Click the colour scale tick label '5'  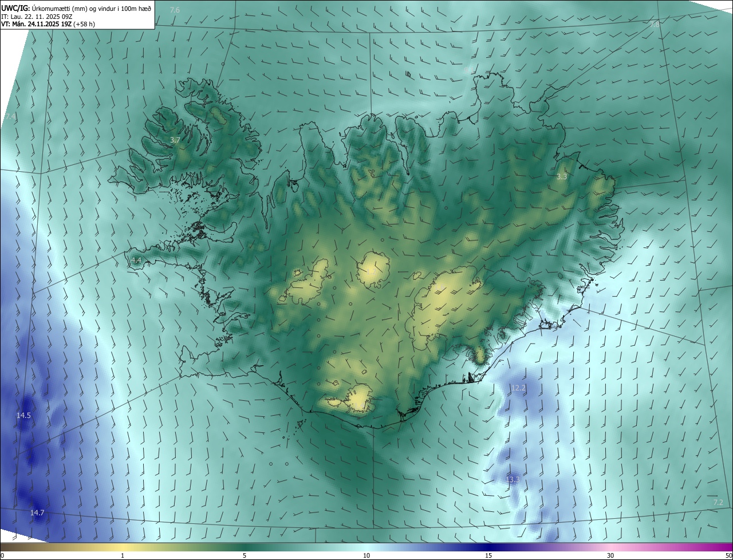[245, 555]
